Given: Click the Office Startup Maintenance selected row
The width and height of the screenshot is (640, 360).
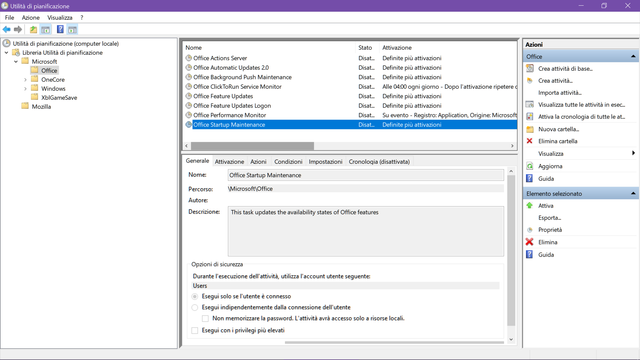Looking at the screenshot, I should 350,124.
